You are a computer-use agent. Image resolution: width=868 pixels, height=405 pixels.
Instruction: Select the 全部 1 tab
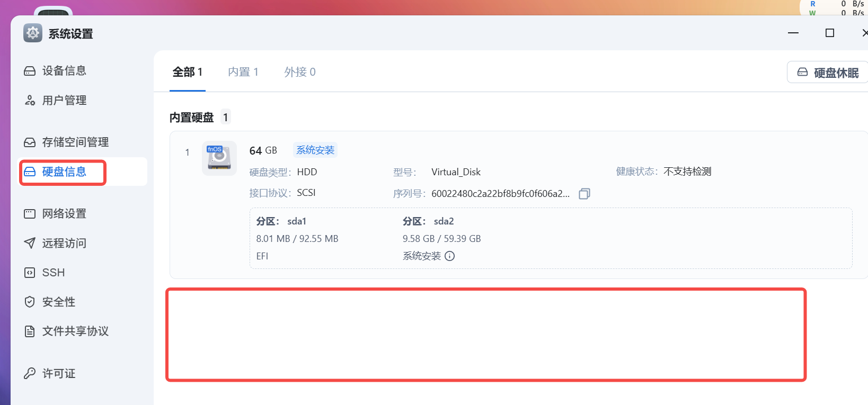[x=188, y=72]
